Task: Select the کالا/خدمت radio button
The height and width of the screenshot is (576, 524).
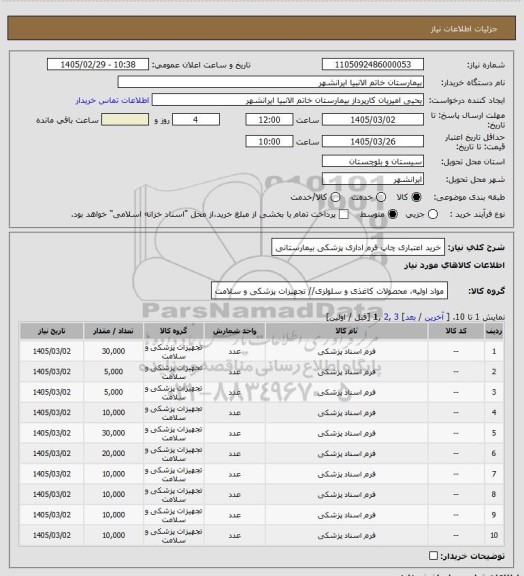Action: point(335,197)
